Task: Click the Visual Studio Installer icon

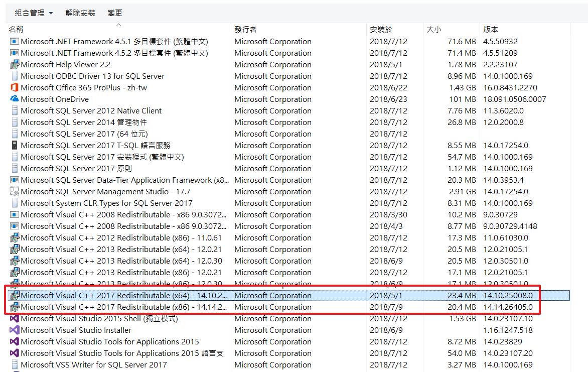Action: click(x=14, y=330)
